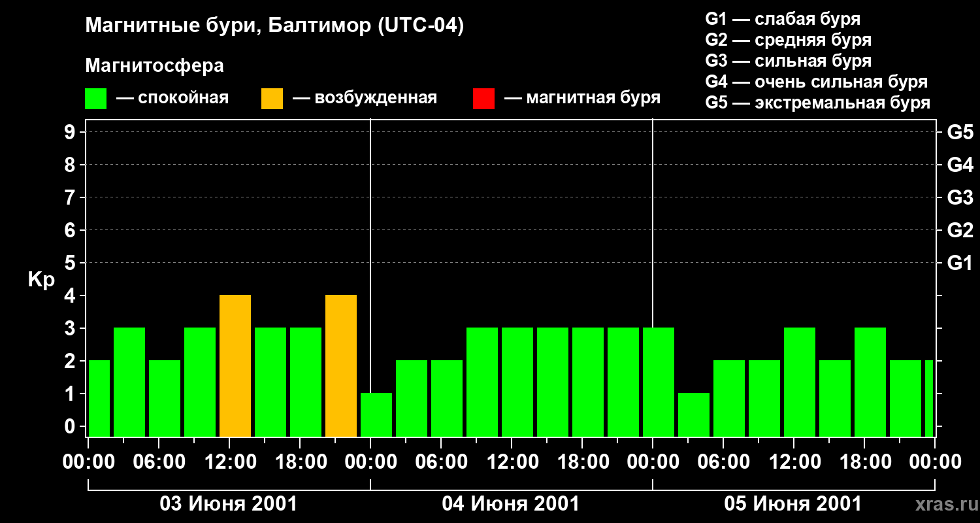Image resolution: width=980 pixels, height=523 pixels.
Task: Click 'G1 — слабая буря' legend entry
Action: [783, 19]
